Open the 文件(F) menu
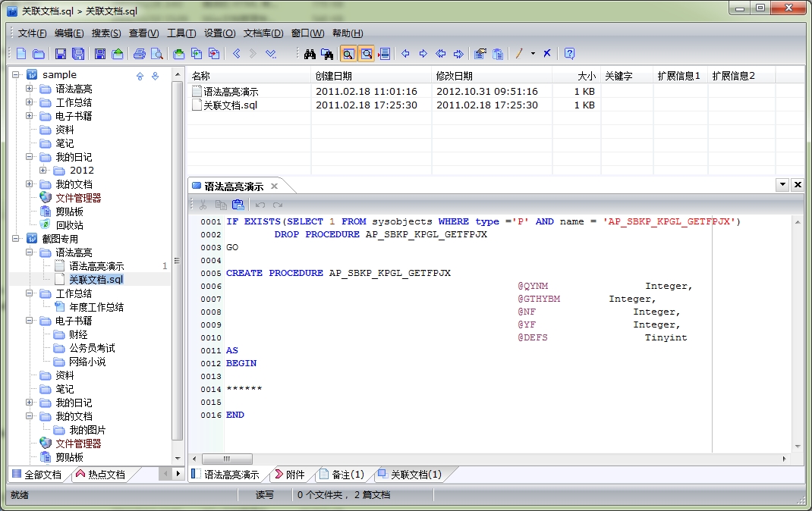Viewport: 812px width, 511px height. tap(32, 33)
